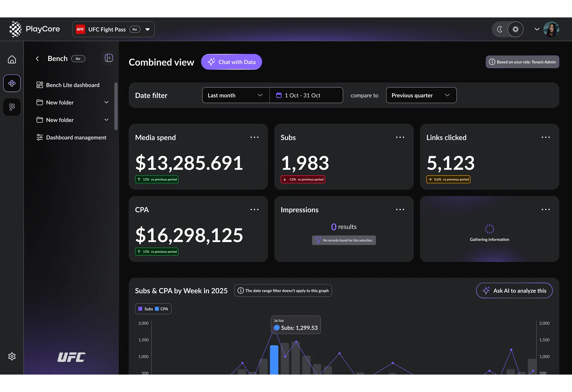Image resolution: width=572 pixels, height=392 pixels.
Task: Click the home icon in left rail
Action: coord(12,59)
